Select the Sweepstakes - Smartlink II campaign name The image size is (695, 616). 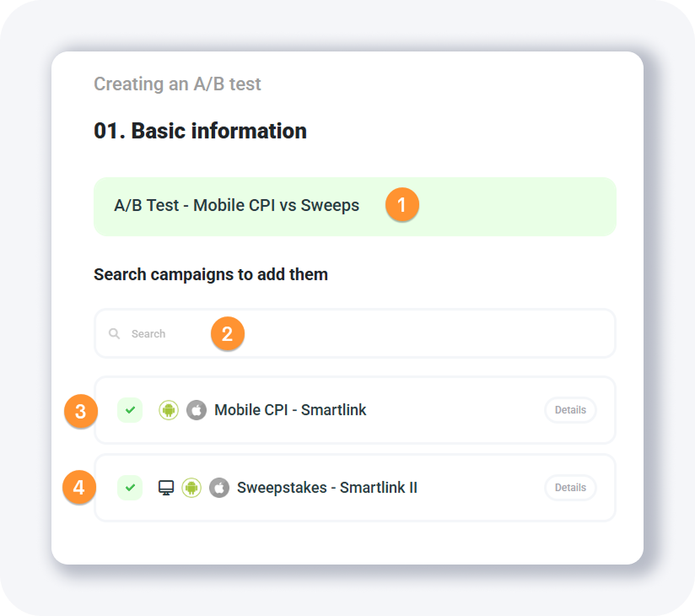[x=327, y=488]
